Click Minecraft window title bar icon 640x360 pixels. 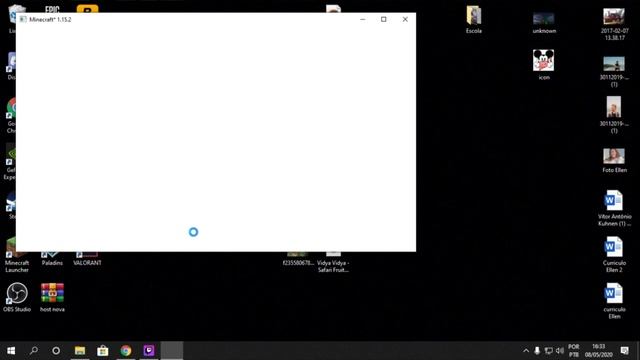click(x=23, y=19)
